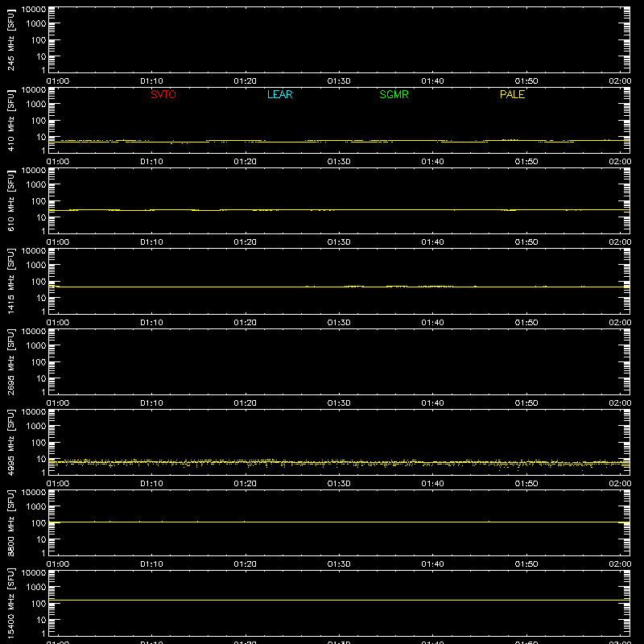This screenshot has width=644, height=644.
Task: Click the 1415 MHz [SFU] axis label
Action: point(10,281)
